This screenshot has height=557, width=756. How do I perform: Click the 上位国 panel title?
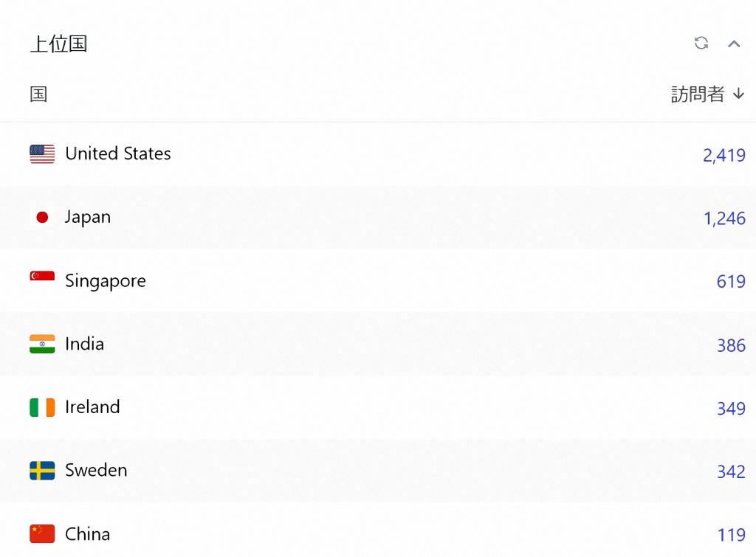(58, 44)
